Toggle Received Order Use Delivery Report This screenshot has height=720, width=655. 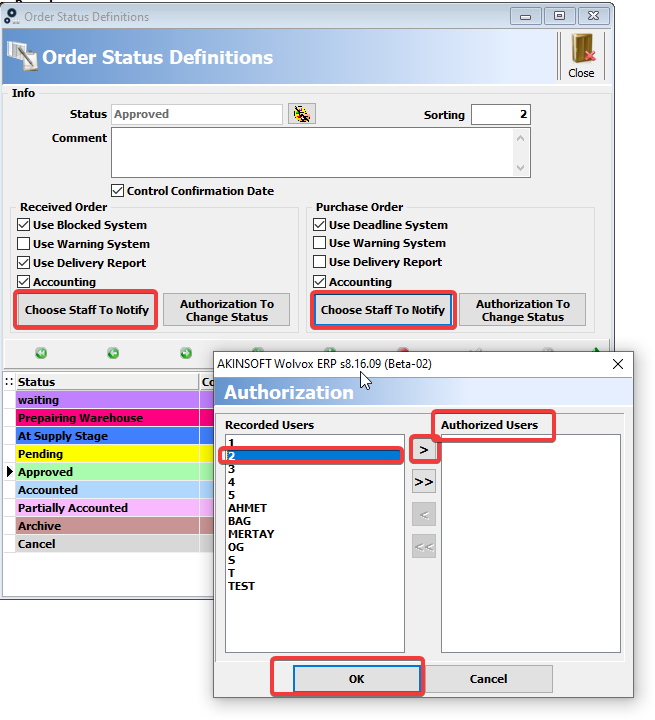click(23, 263)
